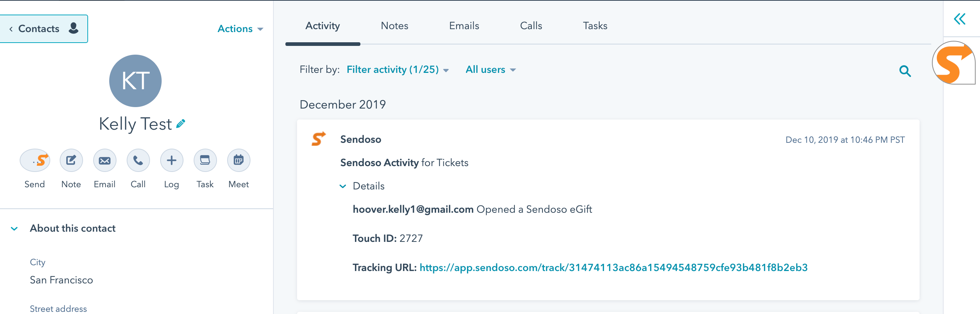Open the Sendoso tracking URL link
Screen dimensions: 980x314
coord(613,268)
